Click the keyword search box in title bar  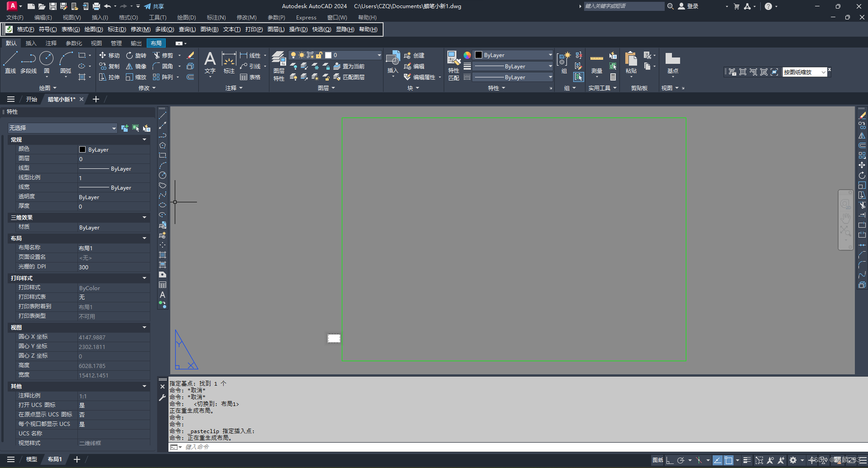[624, 6]
